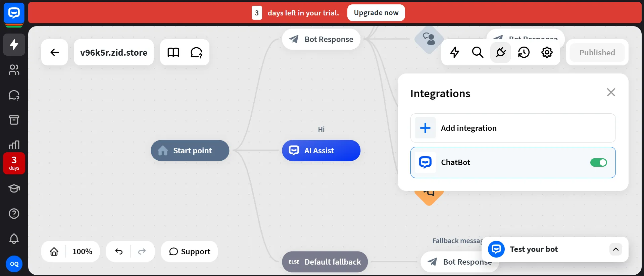644x276 pixels.
Task: Select the Default fallback block
Action: coord(325,262)
